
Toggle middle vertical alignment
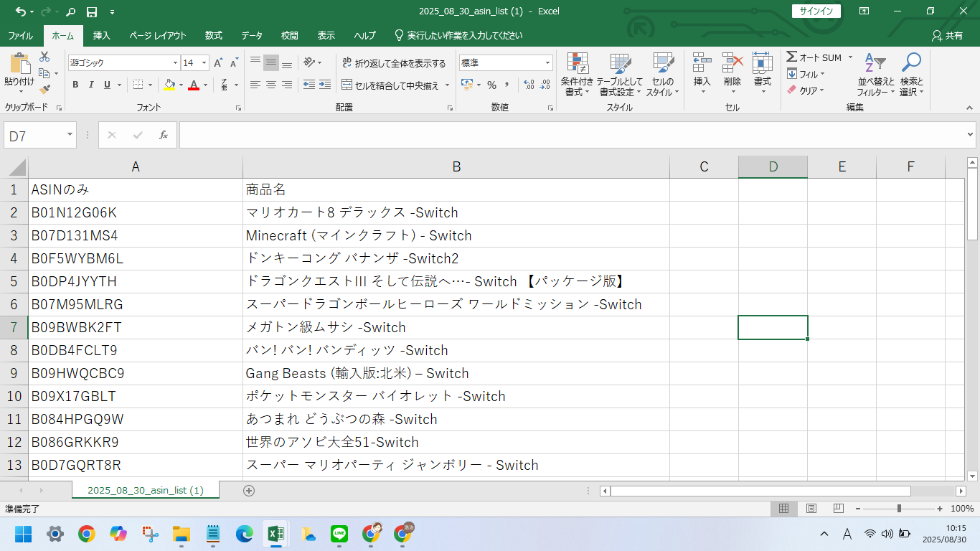click(x=271, y=63)
